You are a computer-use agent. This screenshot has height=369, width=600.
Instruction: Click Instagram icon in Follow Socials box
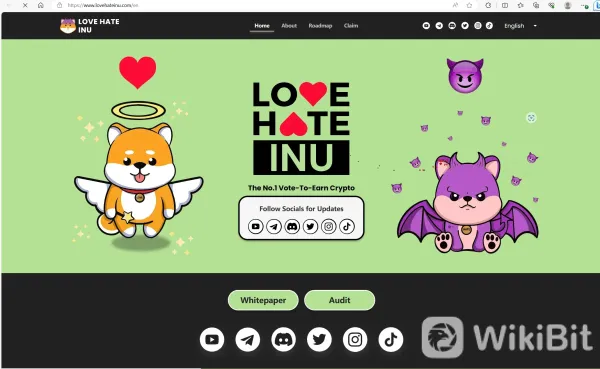(x=329, y=227)
